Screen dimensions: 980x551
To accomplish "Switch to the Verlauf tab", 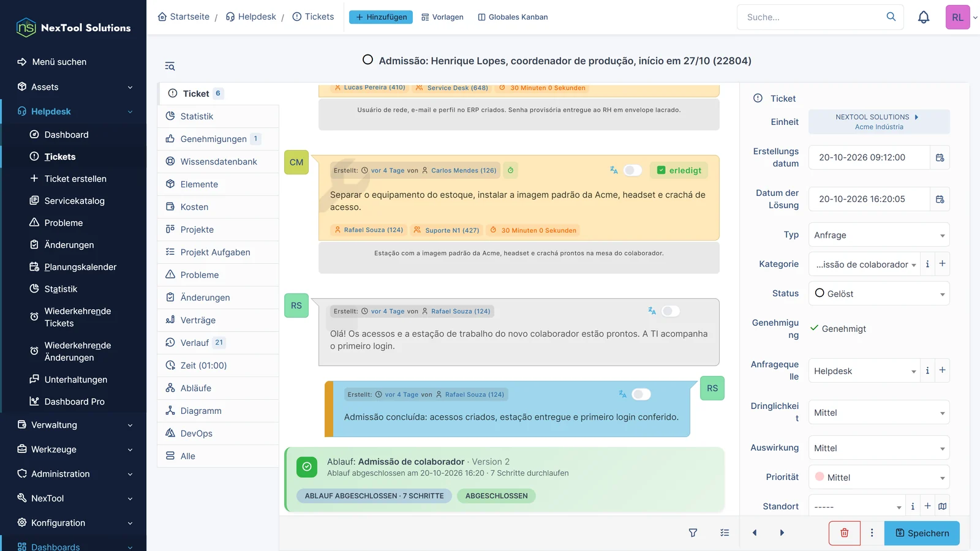I will (218, 343).
